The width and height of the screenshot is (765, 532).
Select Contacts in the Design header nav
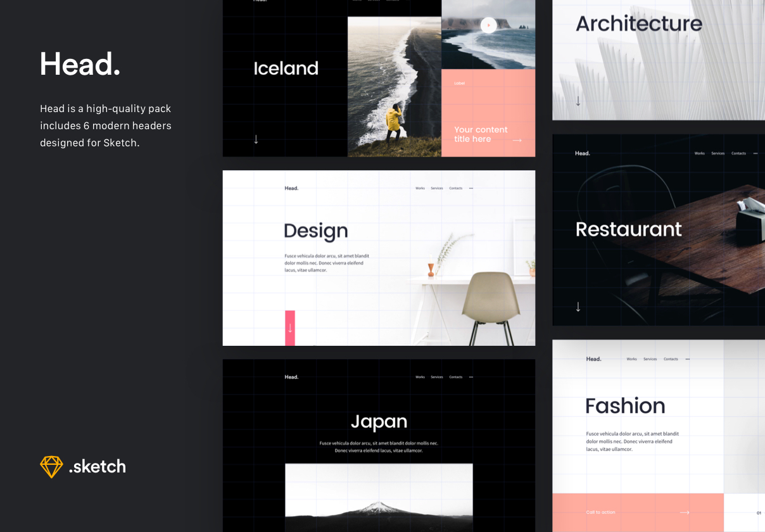(x=456, y=188)
